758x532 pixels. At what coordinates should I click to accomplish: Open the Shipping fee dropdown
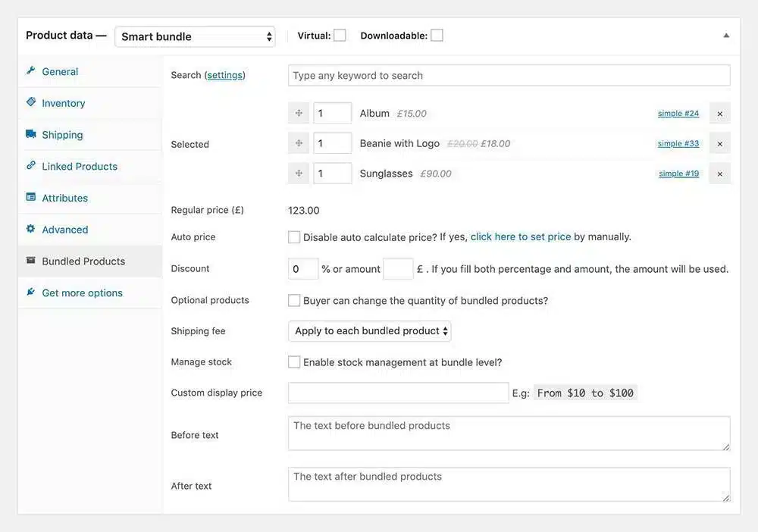369,331
